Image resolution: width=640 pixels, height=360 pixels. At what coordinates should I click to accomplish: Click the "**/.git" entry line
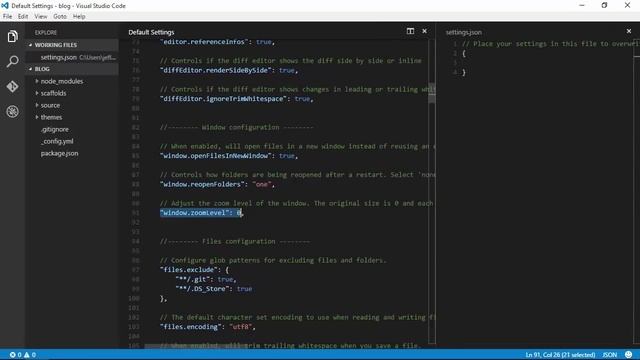(206, 279)
